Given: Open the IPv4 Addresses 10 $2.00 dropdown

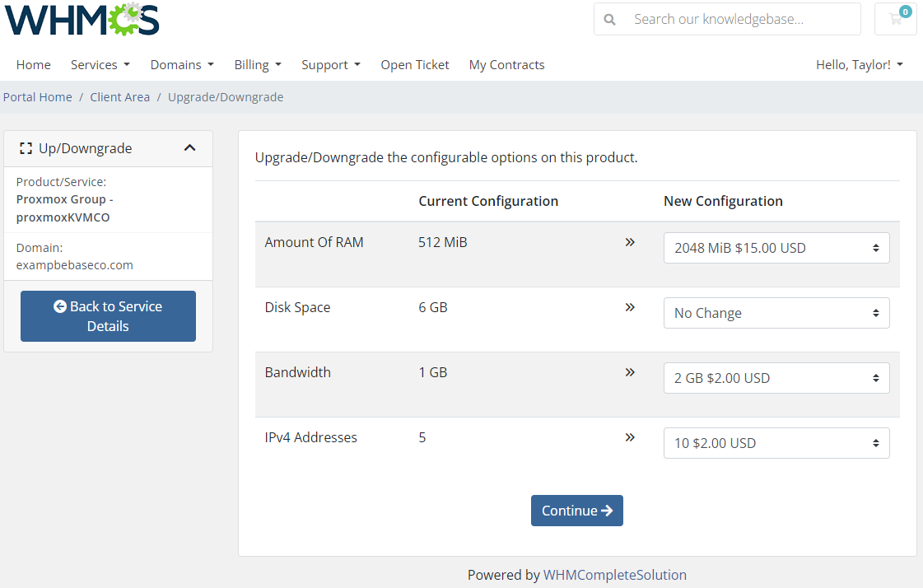Looking at the screenshot, I should pos(776,443).
